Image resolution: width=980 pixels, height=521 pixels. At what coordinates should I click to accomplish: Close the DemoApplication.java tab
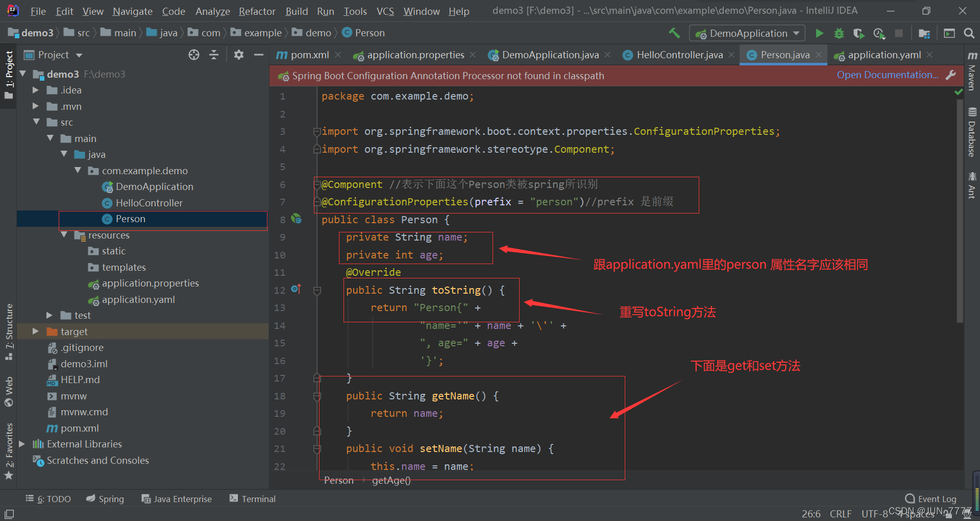point(607,55)
